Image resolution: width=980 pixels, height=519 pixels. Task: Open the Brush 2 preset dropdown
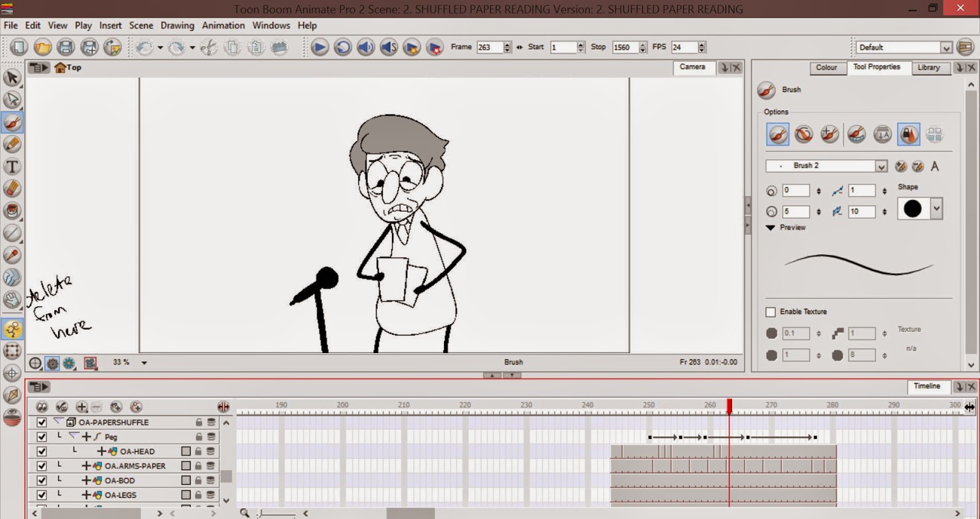click(881, 166)
